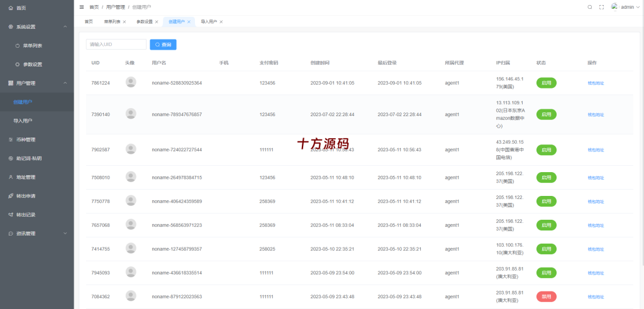The width and height of the screenshot is (644, 309).
Task: Click avatar of user 7861224
Action: tap(131, 82)
